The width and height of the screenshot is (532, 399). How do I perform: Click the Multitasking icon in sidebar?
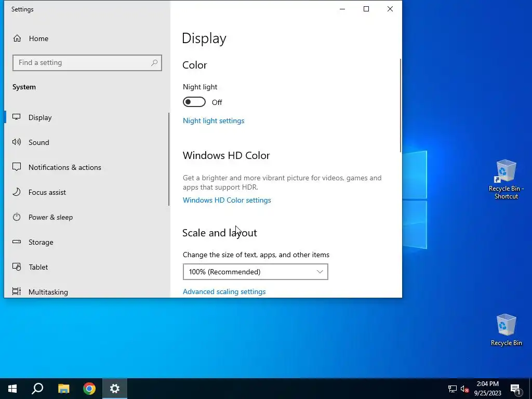pyautogui.click(x=17, y=291)
